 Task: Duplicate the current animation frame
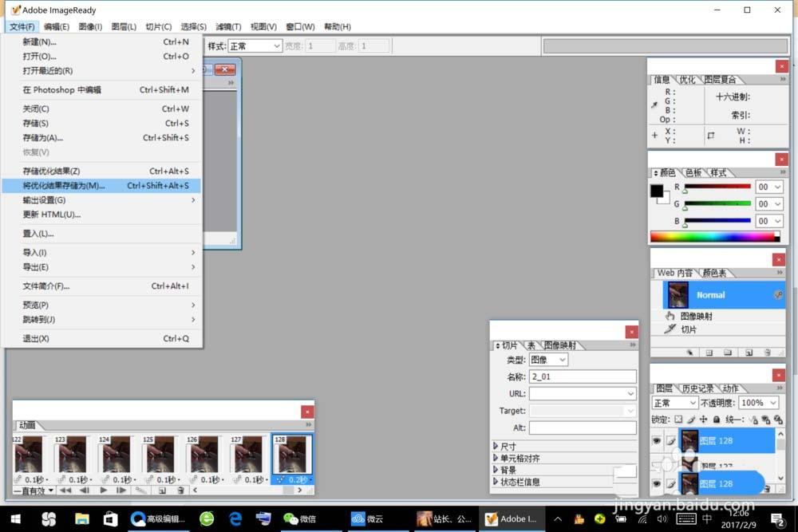click(x=162, y=491)
